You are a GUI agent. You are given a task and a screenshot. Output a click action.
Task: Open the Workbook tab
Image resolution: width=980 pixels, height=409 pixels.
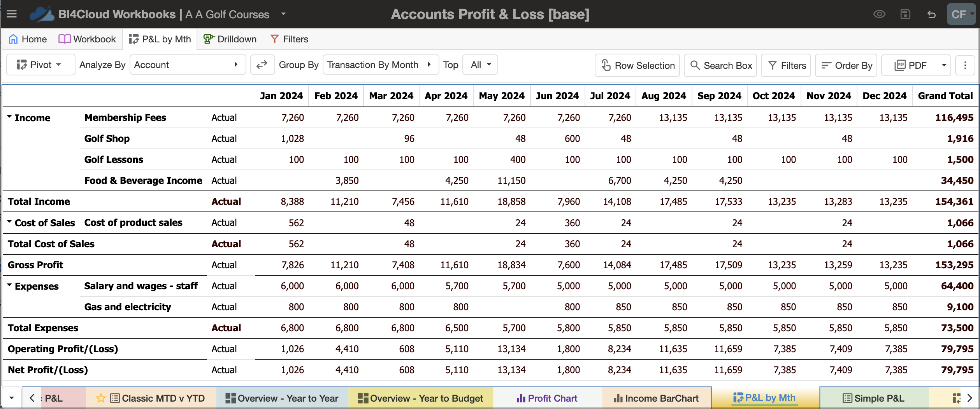click(87, 39)
